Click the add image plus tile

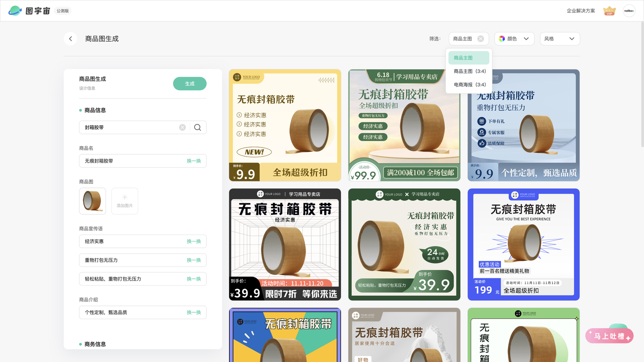pos(125,201)
